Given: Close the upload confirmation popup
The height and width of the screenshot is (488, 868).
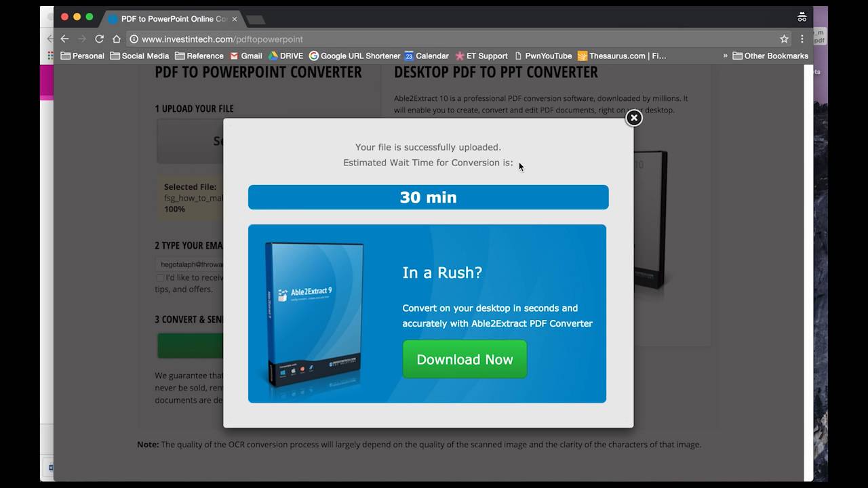Looking at the screenshot, I should [x=633, y=118].
